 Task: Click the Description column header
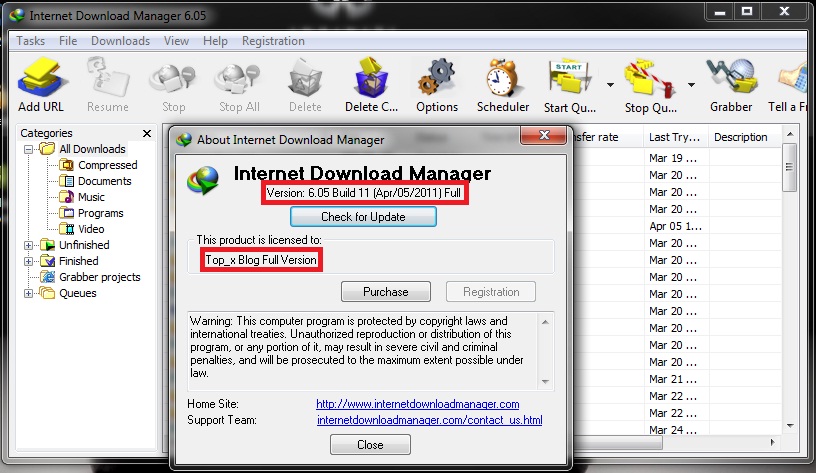[x=744, y=137]
